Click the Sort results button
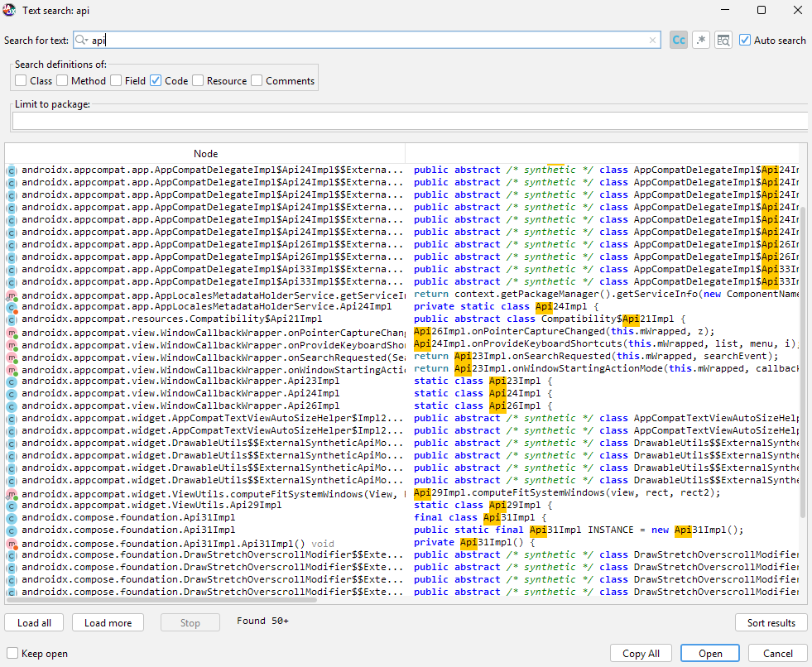The height and width of the screenshot is (667, 812). [x=771, y=622]
